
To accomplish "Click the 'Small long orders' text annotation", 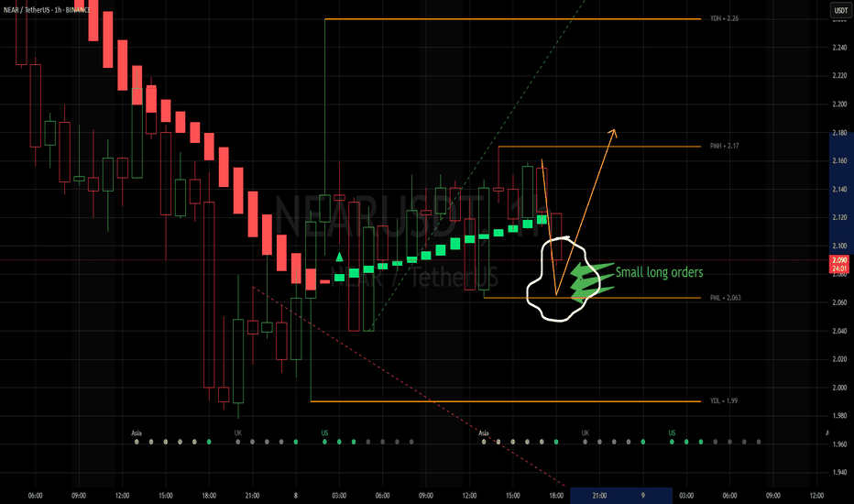I will [659, 272].
